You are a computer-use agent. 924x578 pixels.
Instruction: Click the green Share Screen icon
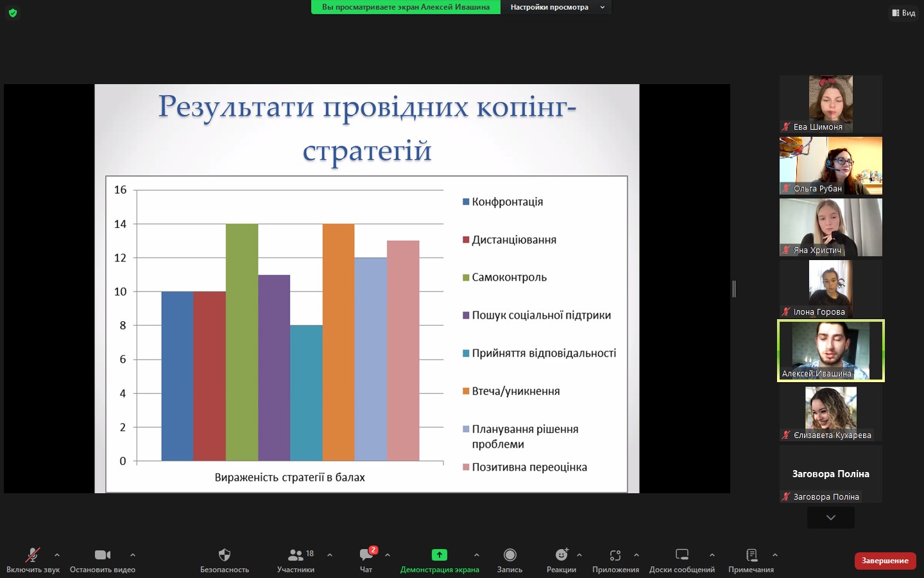[440, 554]
